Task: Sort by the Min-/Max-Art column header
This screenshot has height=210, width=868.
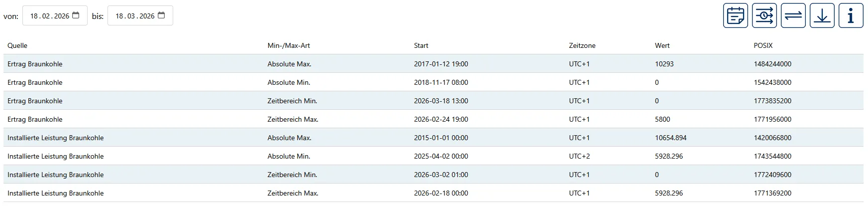Action: tap(289, 45)
